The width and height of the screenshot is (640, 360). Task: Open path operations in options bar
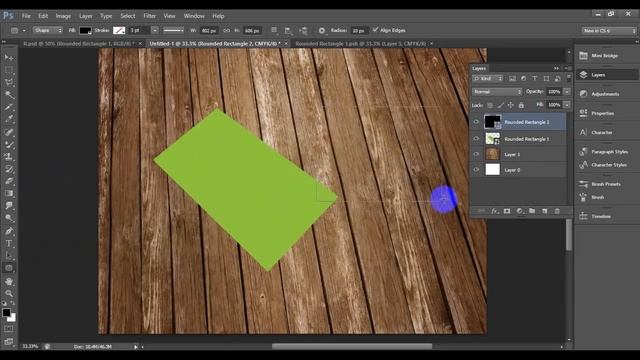[274, 30]
